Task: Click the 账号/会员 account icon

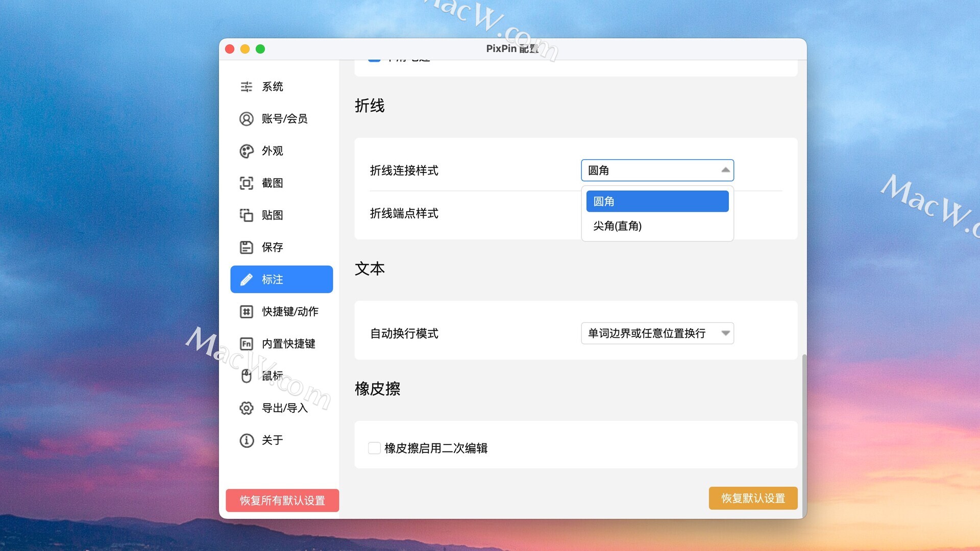Action: point(247,119)
